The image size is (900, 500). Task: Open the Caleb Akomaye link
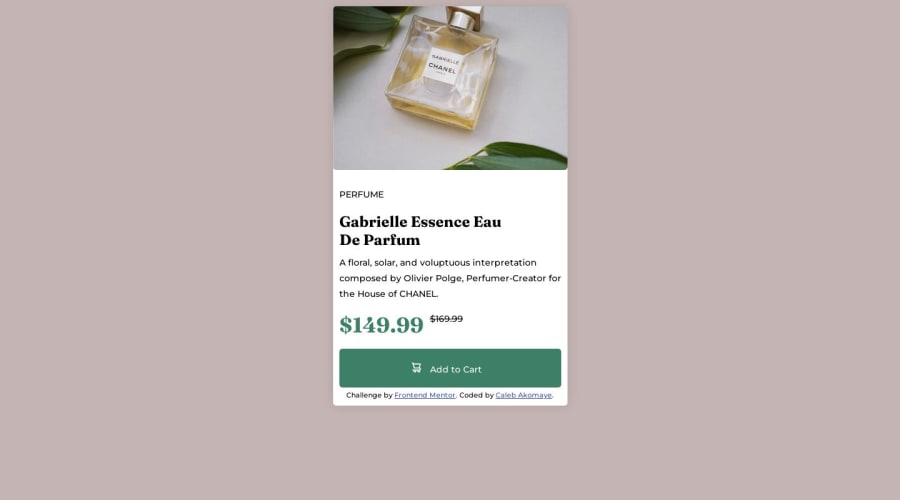[523, 396]
